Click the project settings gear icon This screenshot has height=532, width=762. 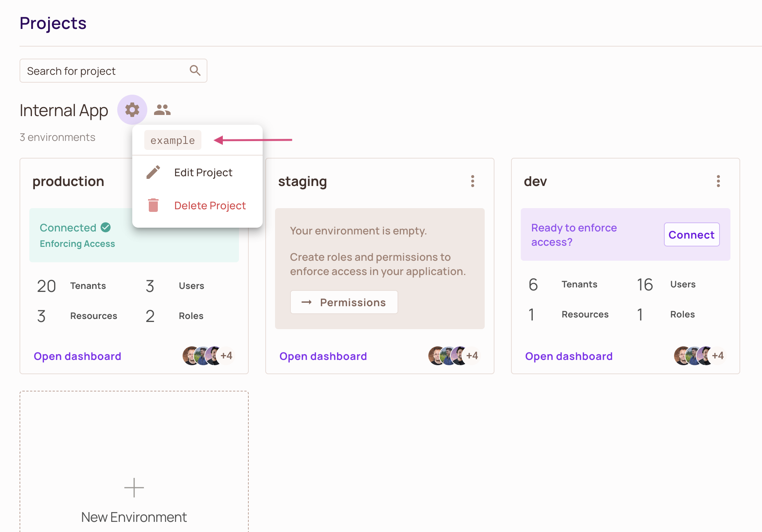[132, 110]
